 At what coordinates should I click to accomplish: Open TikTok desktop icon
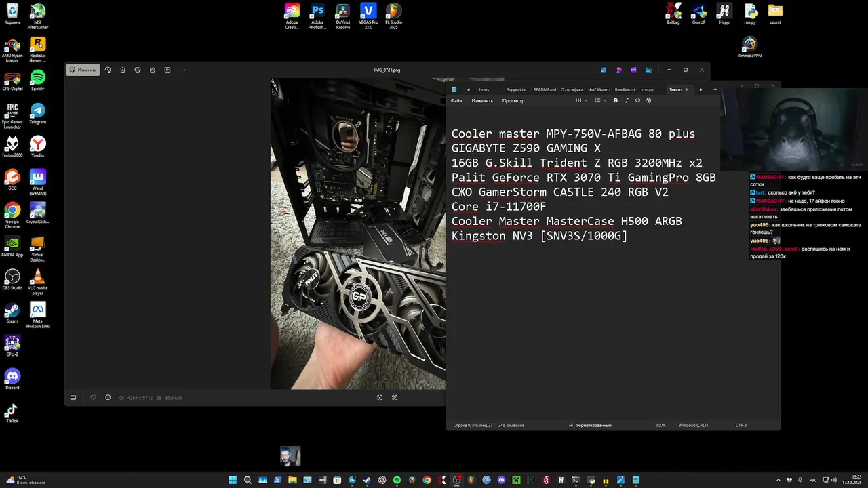click(12, 413)
